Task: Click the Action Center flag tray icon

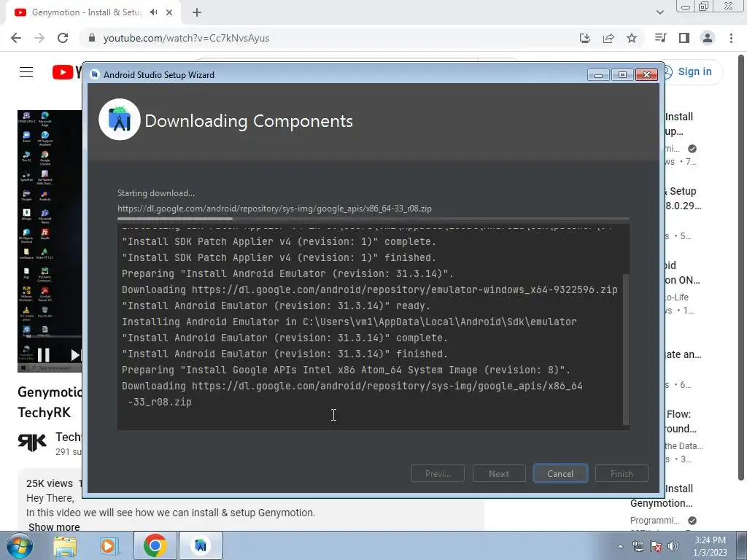Action: 656,546
